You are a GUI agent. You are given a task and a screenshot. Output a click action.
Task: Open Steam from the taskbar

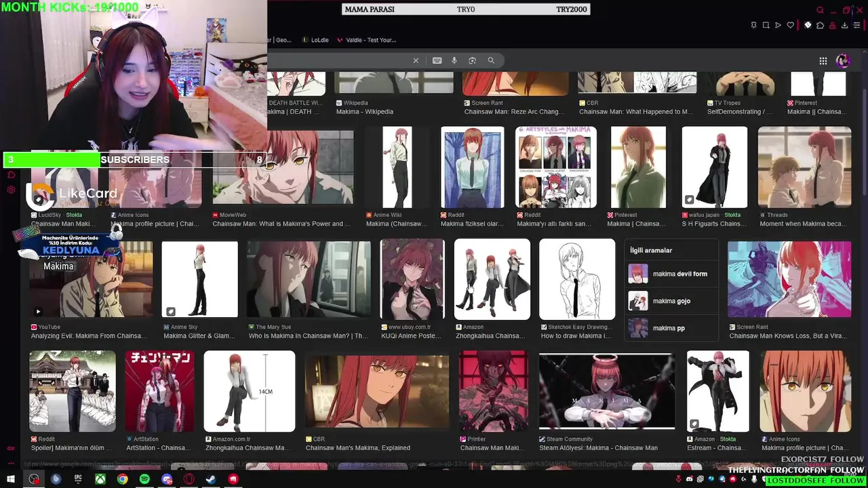click(x=211, y=479)
